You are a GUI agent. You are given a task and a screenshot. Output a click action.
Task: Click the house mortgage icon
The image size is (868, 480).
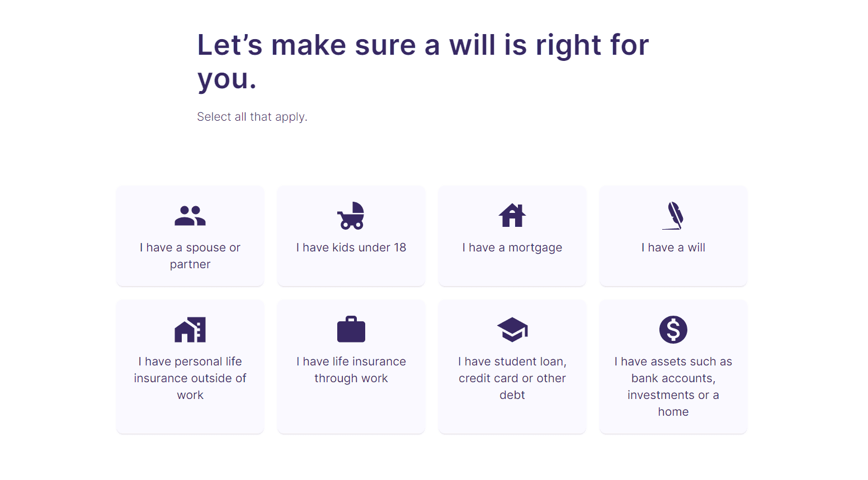click(512, 216)
